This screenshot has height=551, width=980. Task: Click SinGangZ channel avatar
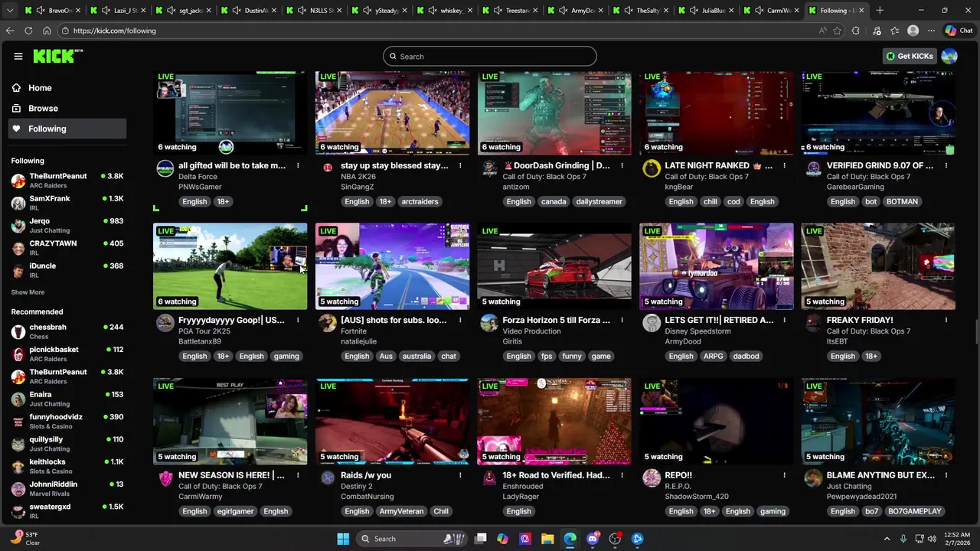point(328,168)
